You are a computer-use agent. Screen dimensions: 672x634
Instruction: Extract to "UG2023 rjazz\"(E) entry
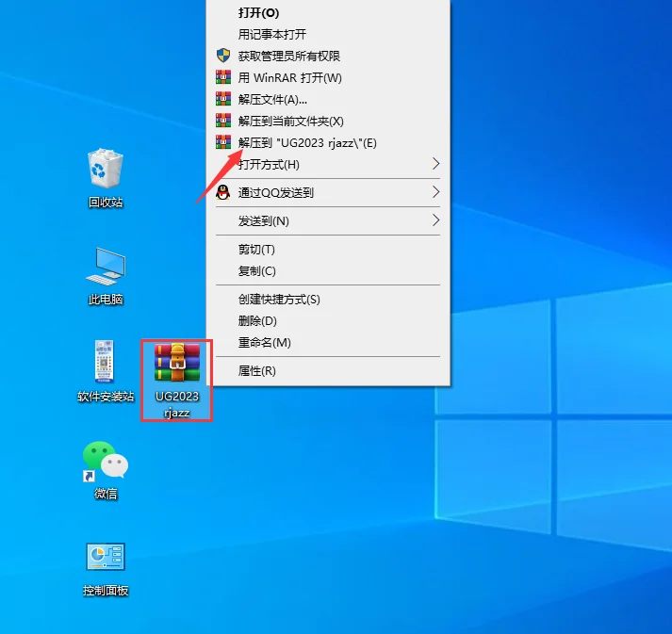tap(328, 142)
